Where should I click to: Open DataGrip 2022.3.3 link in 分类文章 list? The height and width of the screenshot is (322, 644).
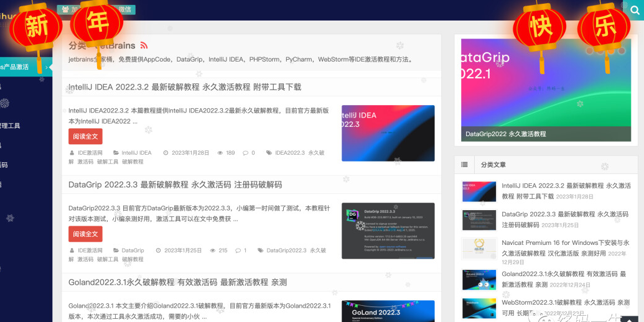(565, 219)
